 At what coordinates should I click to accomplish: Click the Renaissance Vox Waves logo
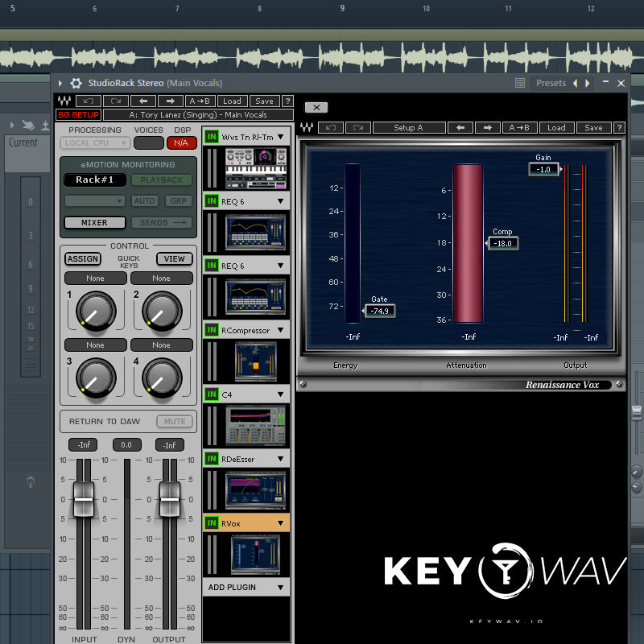(307, 127)
